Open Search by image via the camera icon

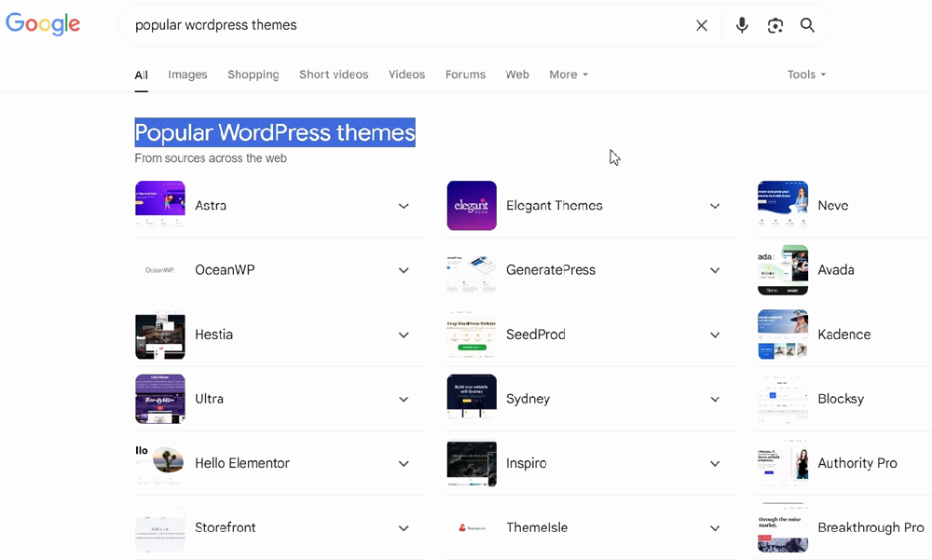tap(775, 25)
